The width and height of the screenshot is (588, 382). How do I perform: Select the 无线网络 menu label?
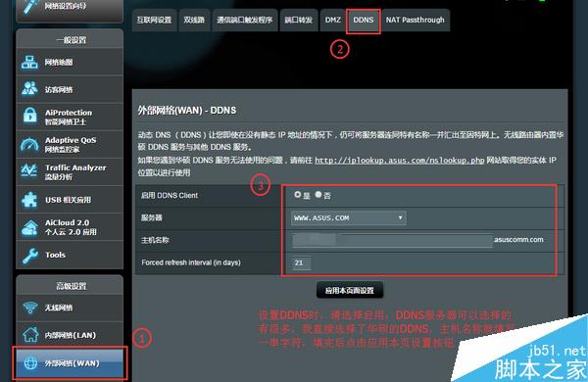pos(59,308)
